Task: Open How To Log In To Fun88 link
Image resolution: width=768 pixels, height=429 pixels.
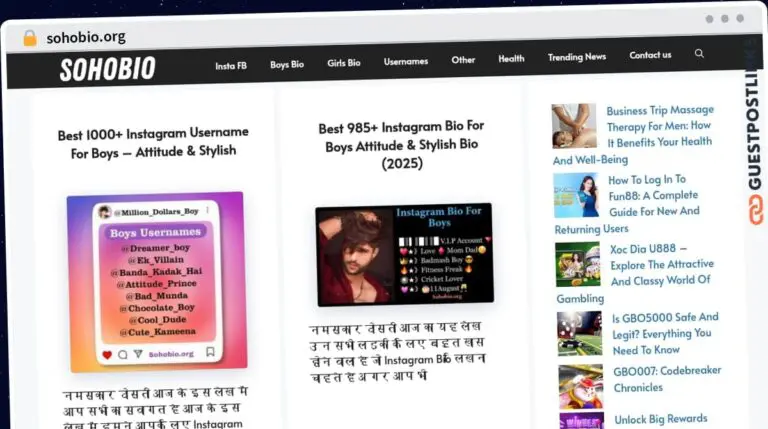Action: click(654, 196)
